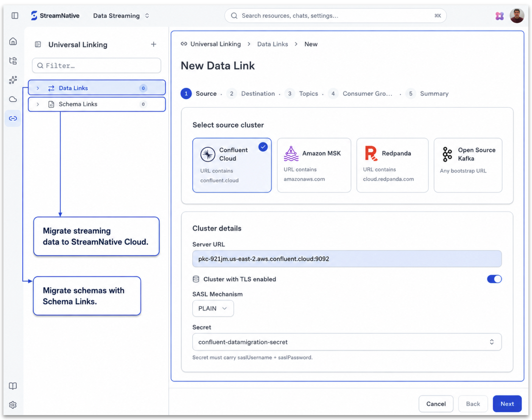Click the Next button
Viewport: 532px width, 420px height.
507,404
